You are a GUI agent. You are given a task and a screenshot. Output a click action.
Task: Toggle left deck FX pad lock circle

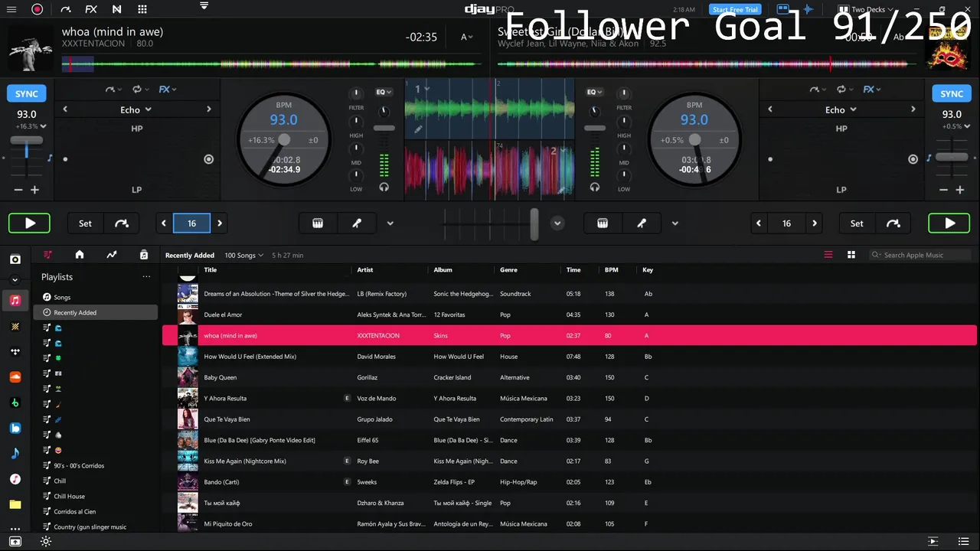coord(208,159)
